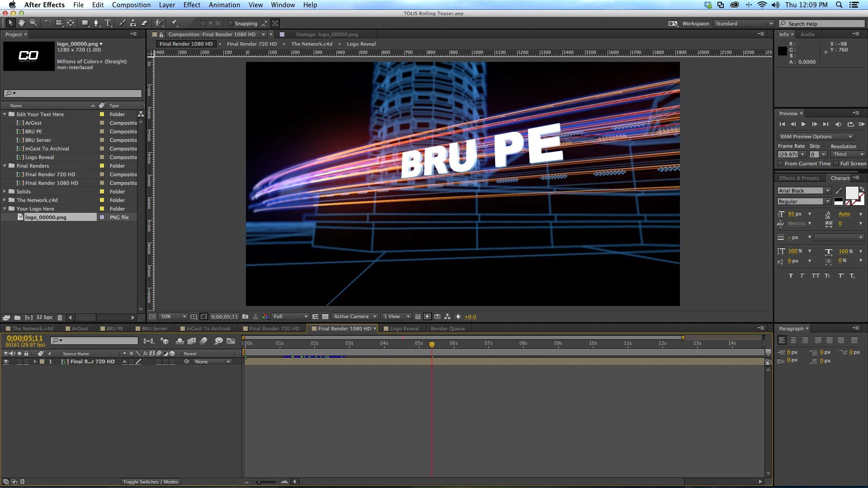Image resolution: width=868 pixels, height=488 pixels.
Task: Delete selected project item with trash icon
Action: (x=60, y=318)
